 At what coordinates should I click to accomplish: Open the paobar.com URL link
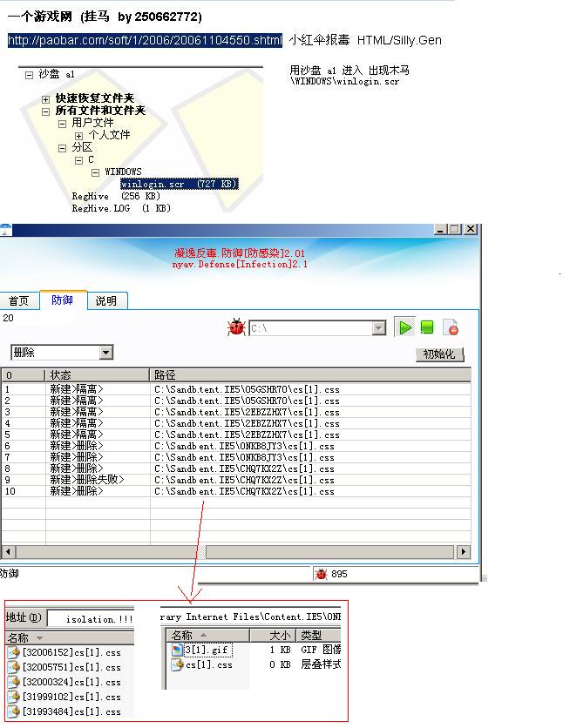[x=145, y=40]
